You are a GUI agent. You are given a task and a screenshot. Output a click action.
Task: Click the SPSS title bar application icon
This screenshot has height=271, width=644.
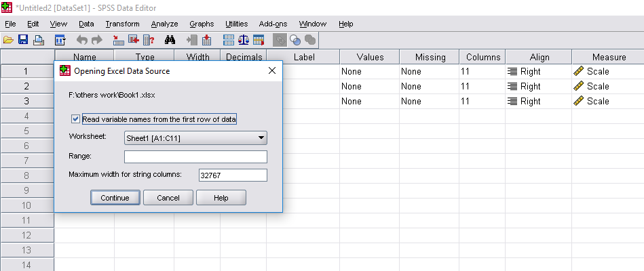(7, 7)
